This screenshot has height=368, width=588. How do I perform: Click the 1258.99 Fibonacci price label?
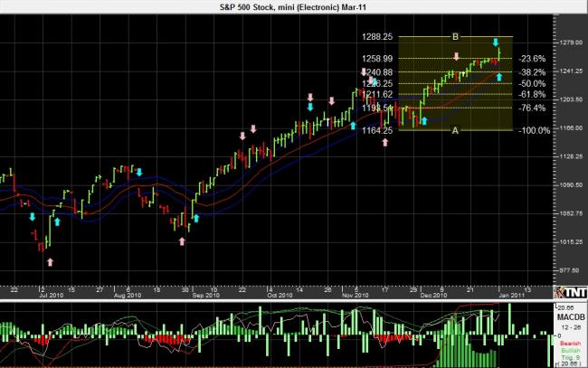(377, 59)
